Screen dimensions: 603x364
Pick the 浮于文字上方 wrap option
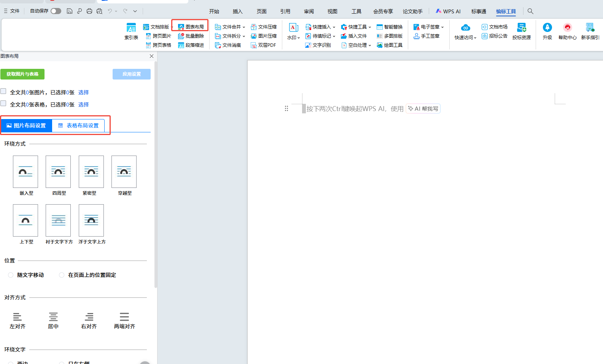coord(91,221)
